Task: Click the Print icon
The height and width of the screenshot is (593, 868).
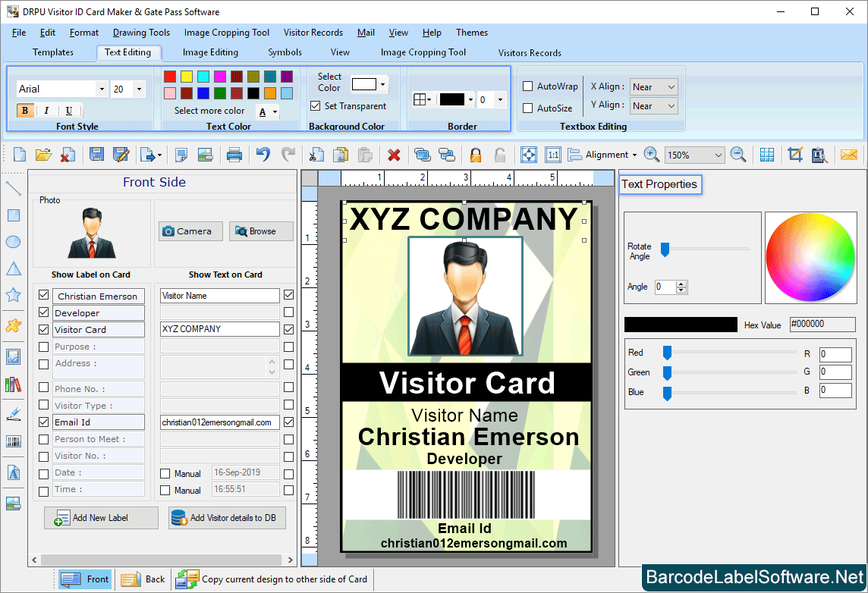Action: tap(234, 155)
